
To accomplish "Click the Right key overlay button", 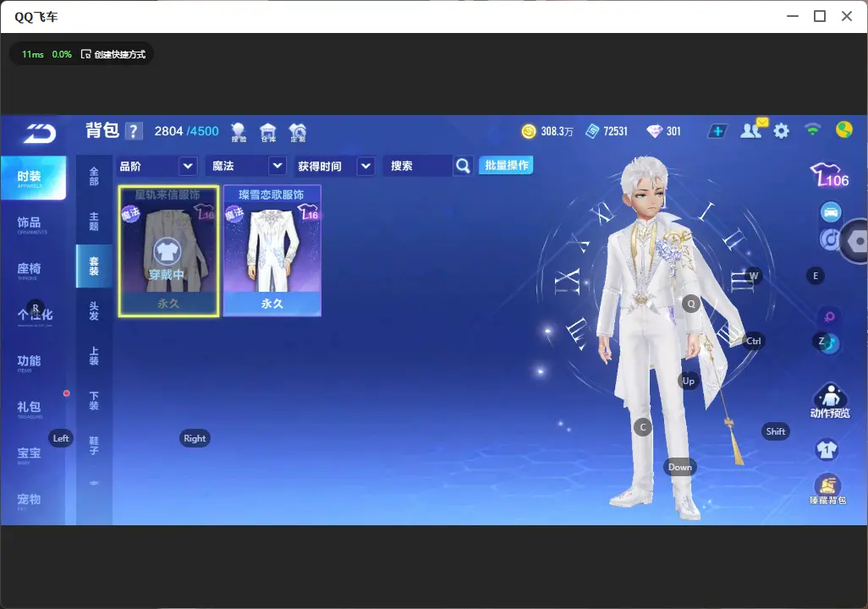I will [195, 438].
